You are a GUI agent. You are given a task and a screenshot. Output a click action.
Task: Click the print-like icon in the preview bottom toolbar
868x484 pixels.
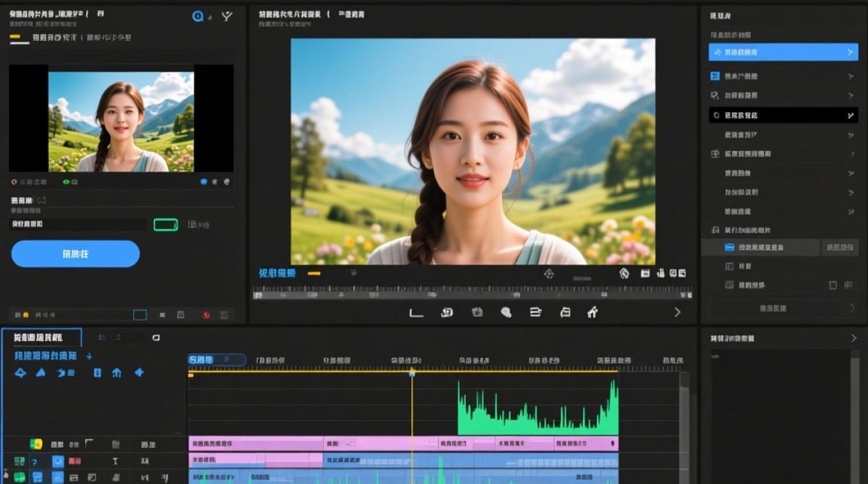coord(565,312)
